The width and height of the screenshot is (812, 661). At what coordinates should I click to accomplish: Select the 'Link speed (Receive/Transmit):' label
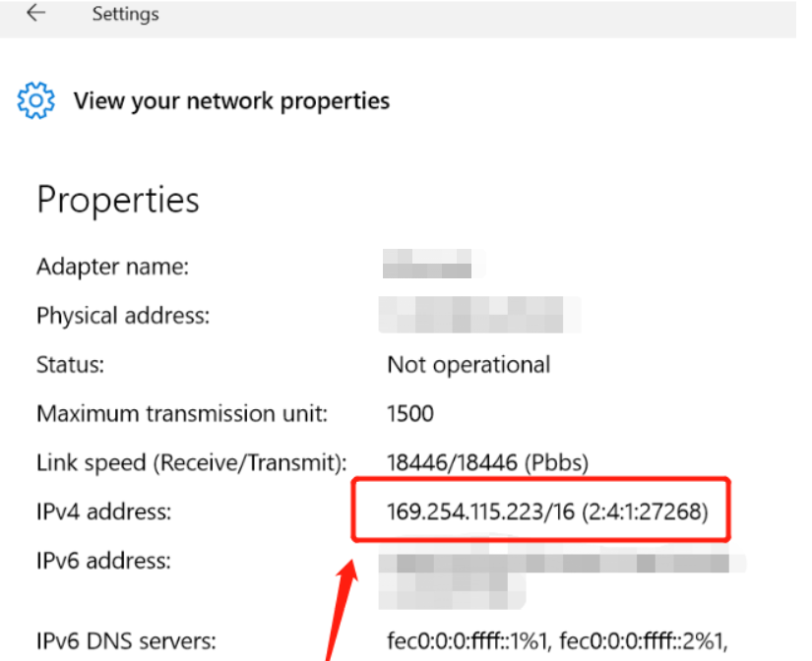tap(192, 462)
